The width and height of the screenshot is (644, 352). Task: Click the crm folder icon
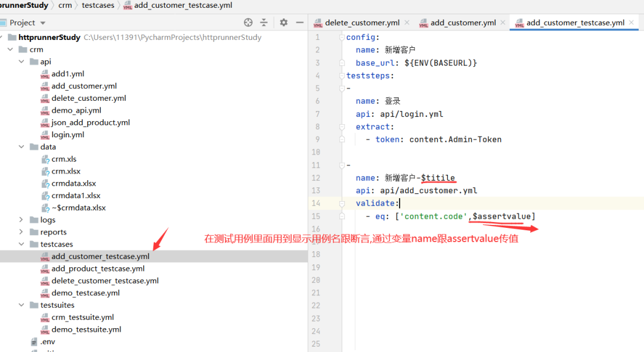click(23, 50)
